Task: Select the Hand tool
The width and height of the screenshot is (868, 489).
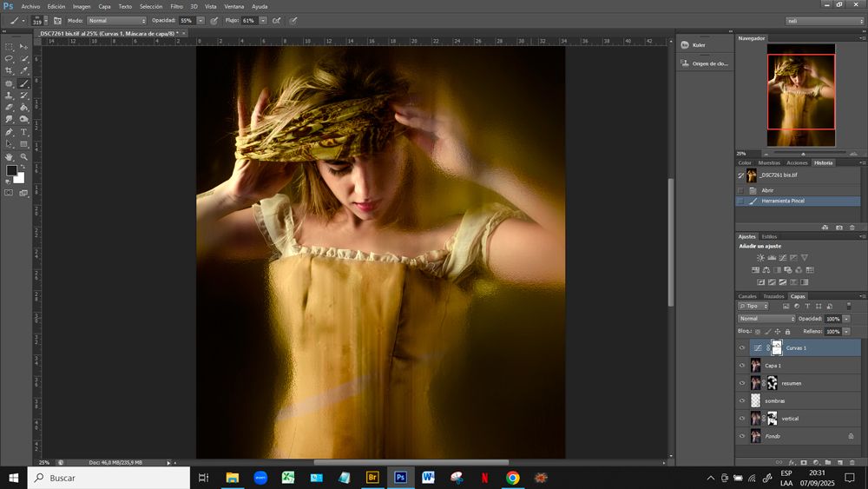Action: [x=9, y=156]
